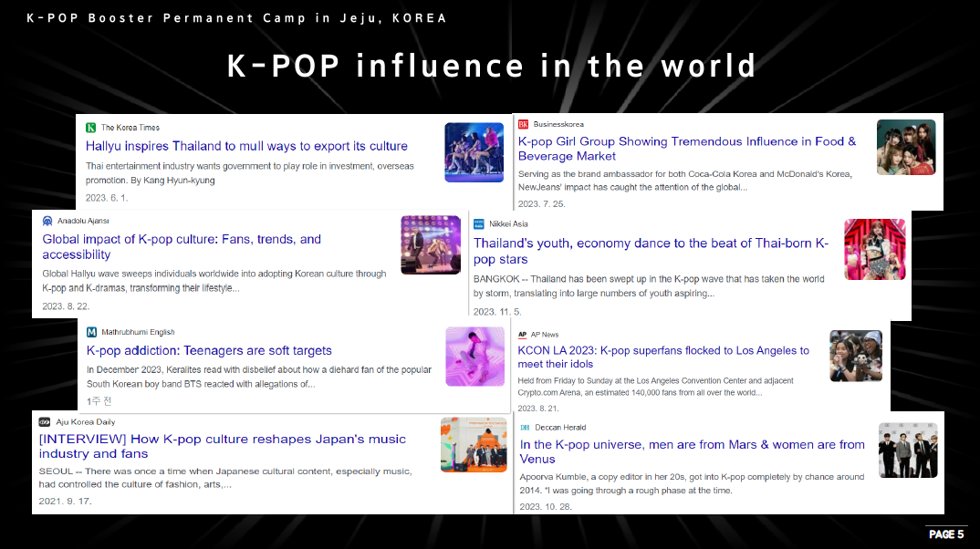Click the Deccan Herald DH icon

click(525, 428)
